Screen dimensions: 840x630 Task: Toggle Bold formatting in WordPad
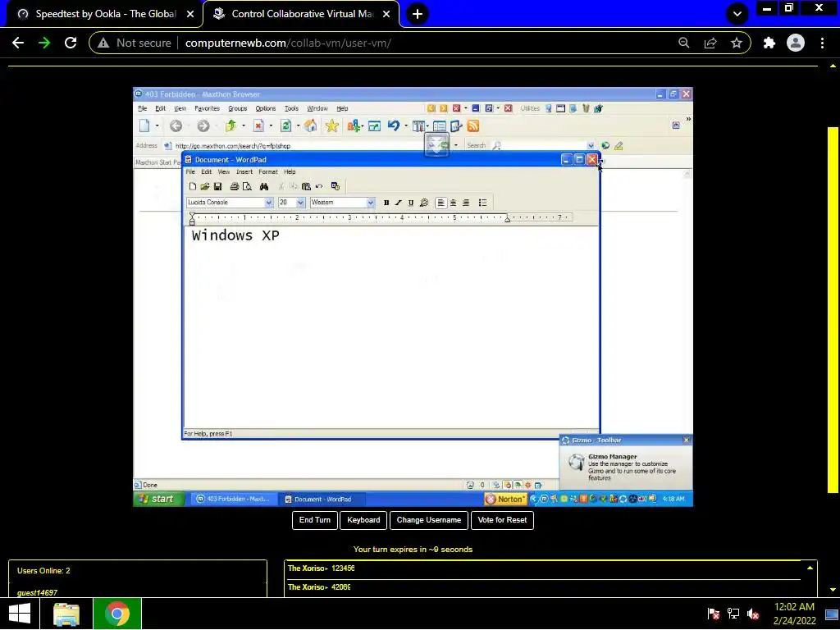(386, 203)
